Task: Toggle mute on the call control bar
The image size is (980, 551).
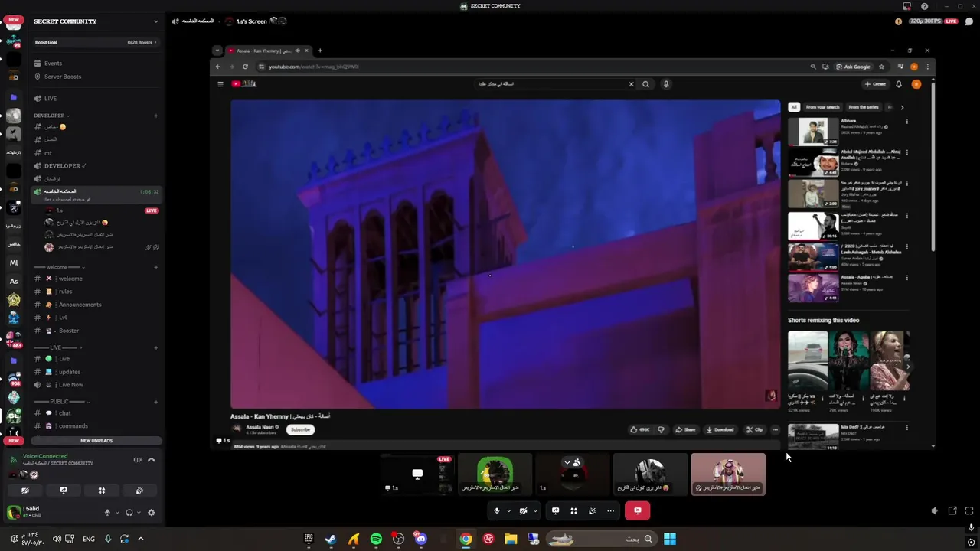Action: (497, 510)
